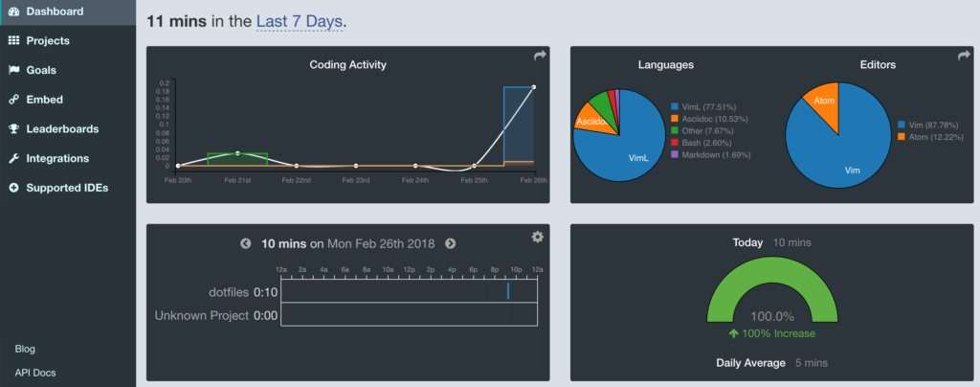Open the Integrations menu item
The width and height of the screenshot is (980, 387).
coord(57,159)
